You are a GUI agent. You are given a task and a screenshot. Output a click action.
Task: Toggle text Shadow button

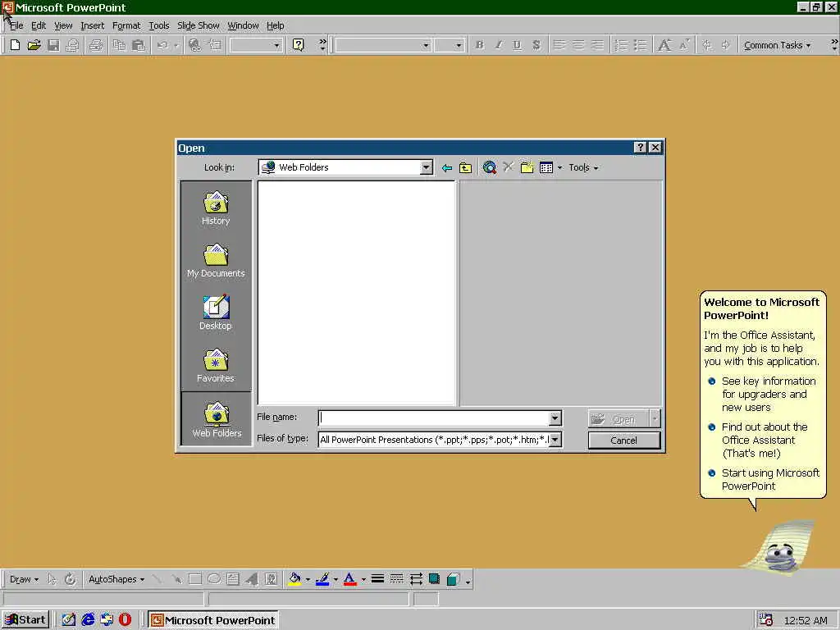pyautogui.click(x=536, y=45)
